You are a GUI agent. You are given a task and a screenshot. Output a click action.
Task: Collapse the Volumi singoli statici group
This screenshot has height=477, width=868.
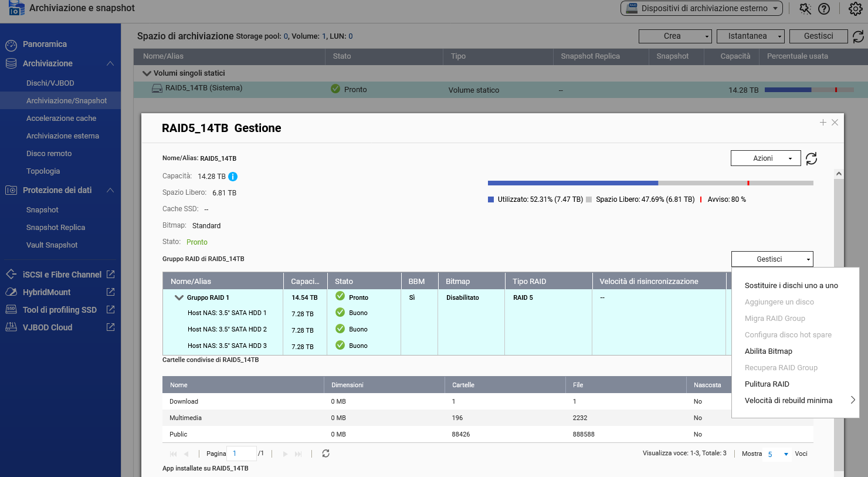(x=147, y=73)
